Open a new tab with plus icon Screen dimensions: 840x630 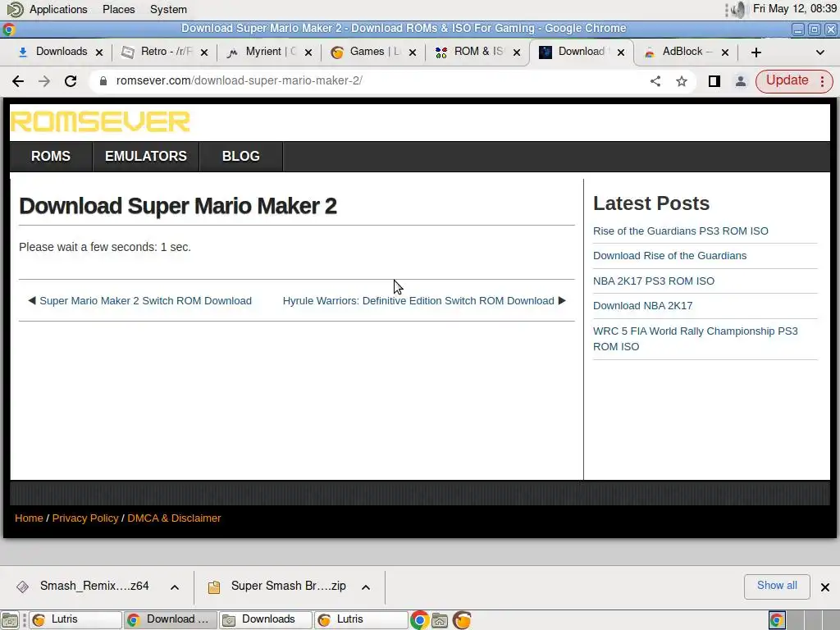point(756,52)
